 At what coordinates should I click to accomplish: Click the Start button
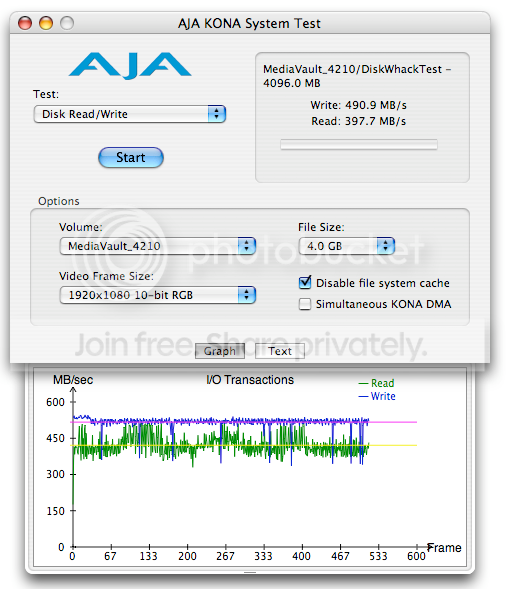point(131,157)
